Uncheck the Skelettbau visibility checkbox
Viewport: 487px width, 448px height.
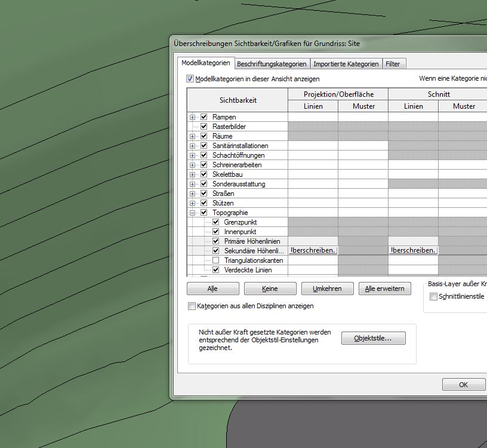click(x=204, y=174)
